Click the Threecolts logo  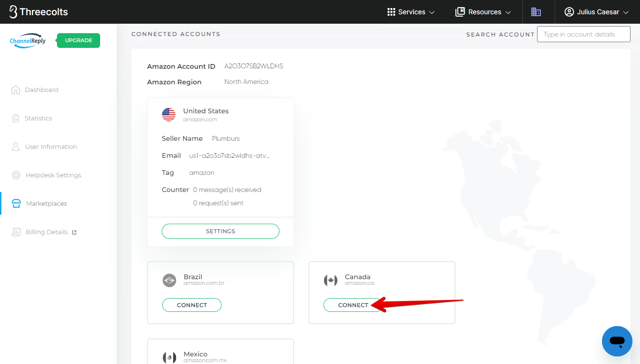(x=38, y=12)
